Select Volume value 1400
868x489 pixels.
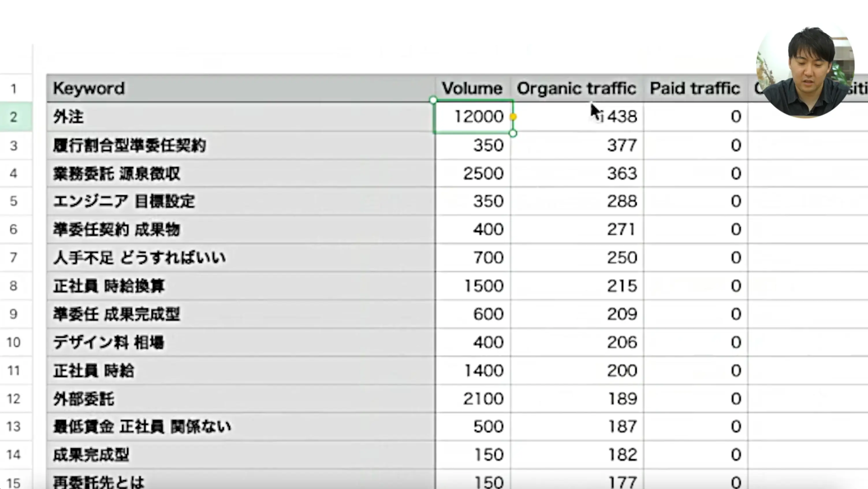coord(473,371)
